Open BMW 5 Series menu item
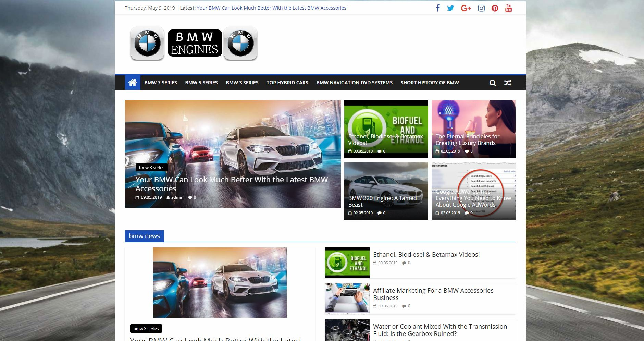Screen dimensions: 644x341 click(201, 83)
